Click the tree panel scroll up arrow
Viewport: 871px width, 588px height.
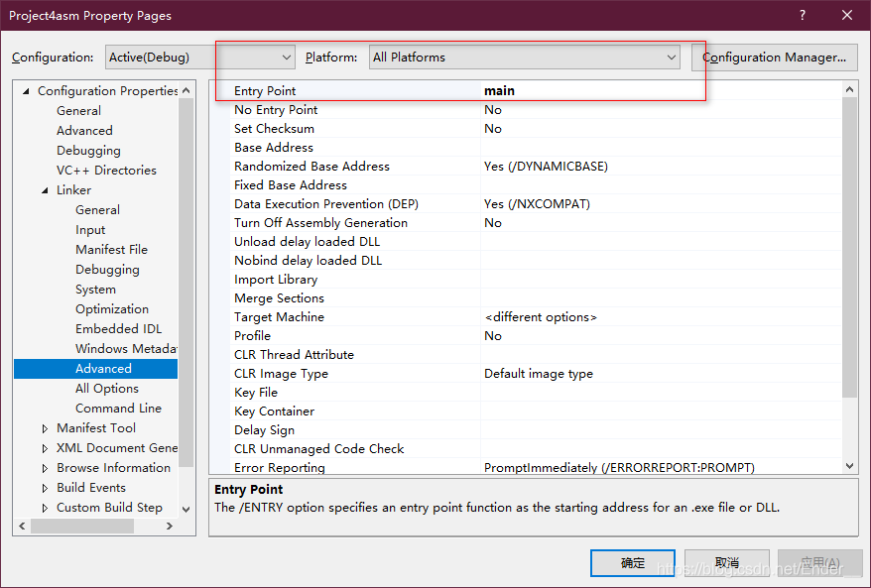187,90
